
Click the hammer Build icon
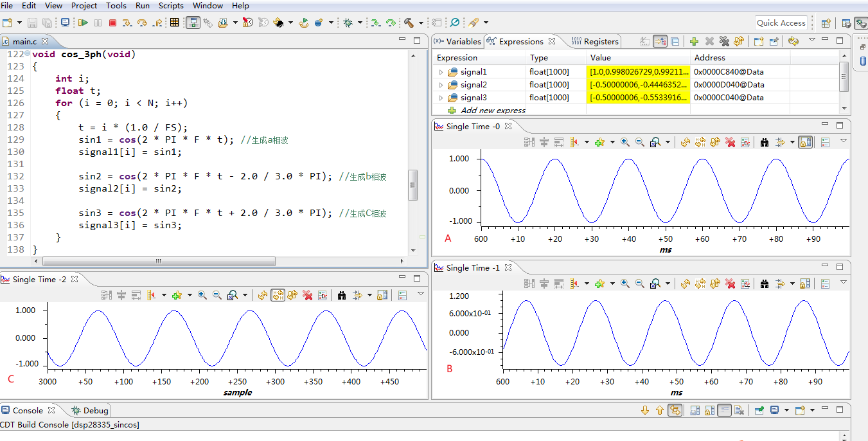pyautogui.click(x=409, y=22)
